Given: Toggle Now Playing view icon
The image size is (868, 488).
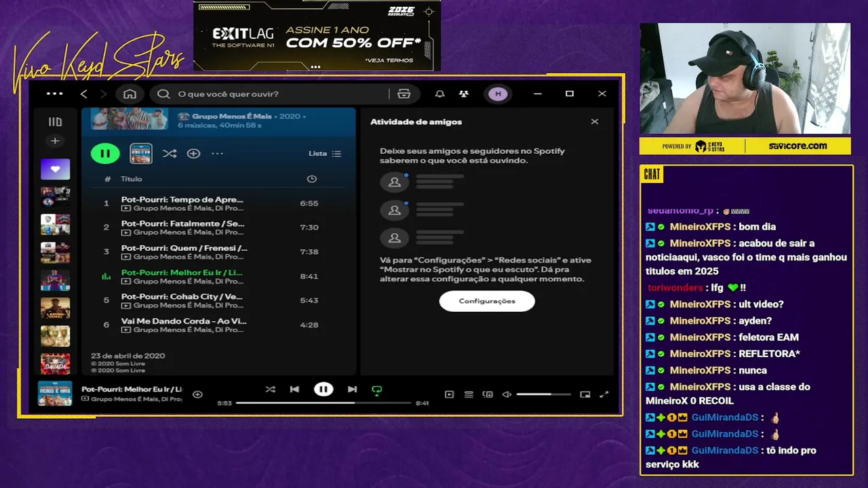Looking at the screenshot, I should 449,394.
